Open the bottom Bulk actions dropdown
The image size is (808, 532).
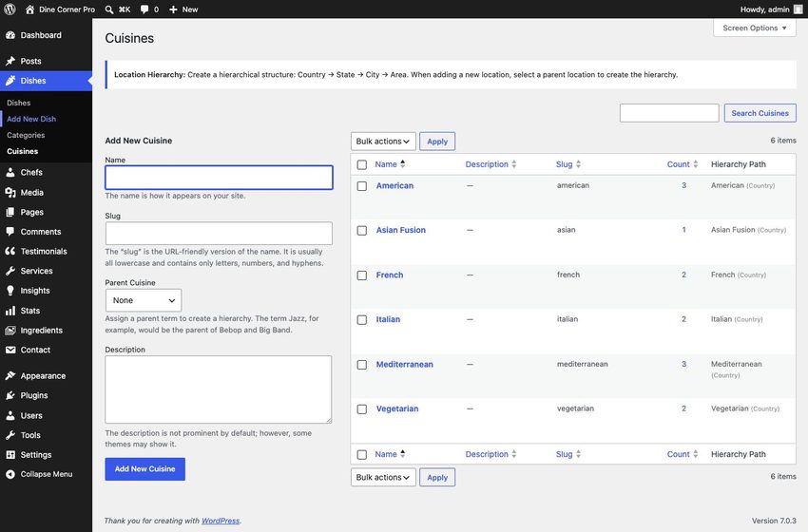coord(383,478)
